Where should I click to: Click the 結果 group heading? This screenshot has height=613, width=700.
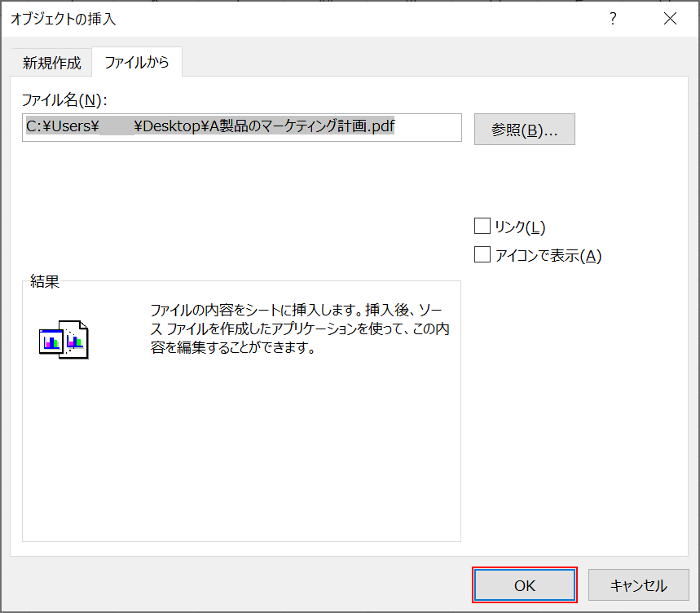pyautogui.click(x=45, y=281)
